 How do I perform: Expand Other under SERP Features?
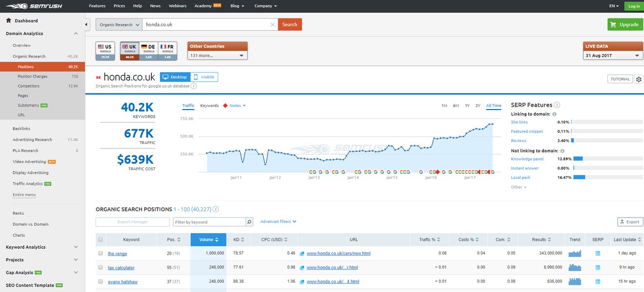click(x=519, y=187)
